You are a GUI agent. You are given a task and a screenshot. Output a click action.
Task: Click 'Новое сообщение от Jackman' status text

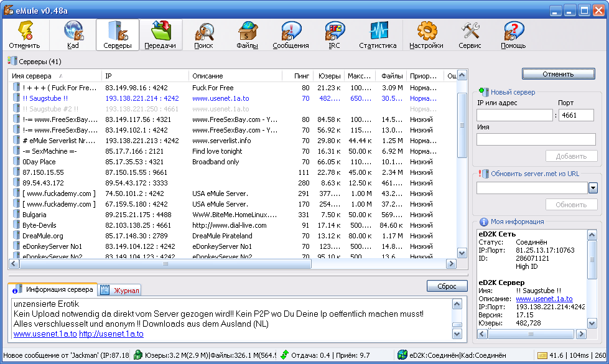[x=66, y=355]
